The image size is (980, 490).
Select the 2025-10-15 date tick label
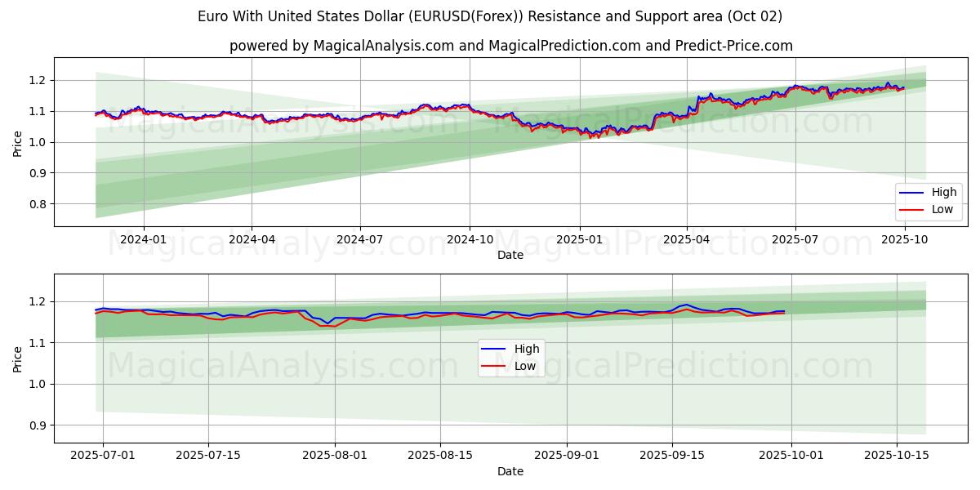coord(896,455)
